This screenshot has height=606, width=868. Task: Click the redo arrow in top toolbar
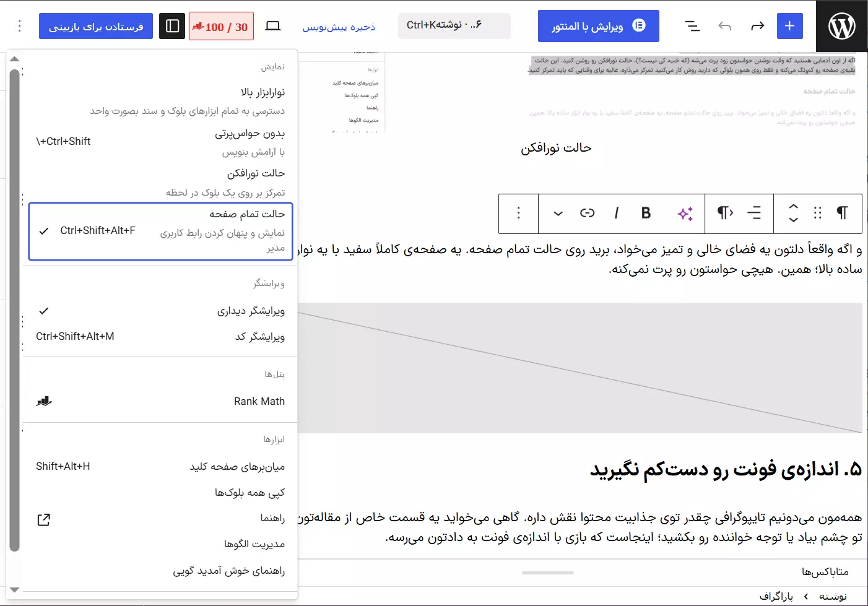coord(757,26)
